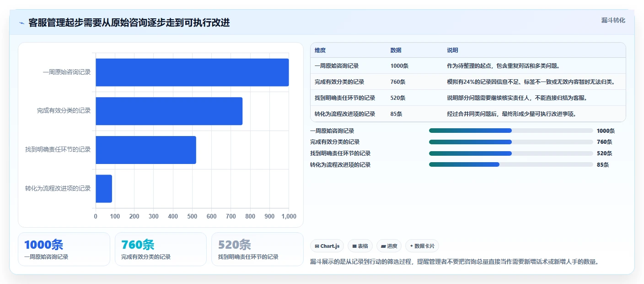Viewport: 644px width, 284px height.
Task: Click the x-axis tick label 0
Action: tap(96, 217)
